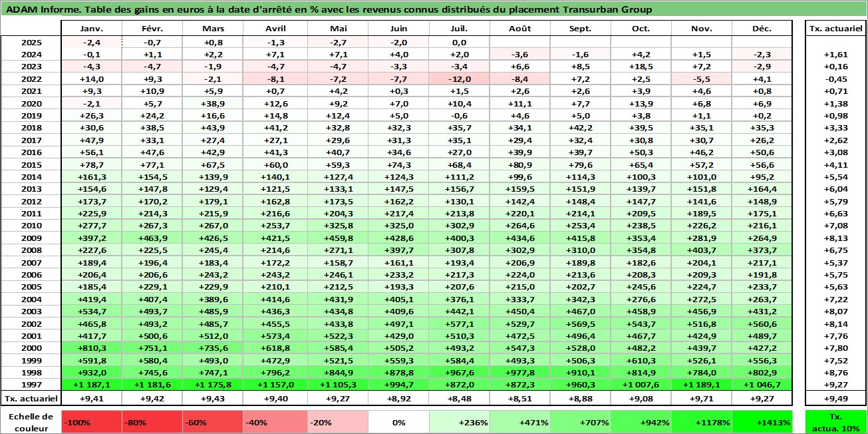Screen dimensions: 868x434
Task: Click cell value -12,0
Action: point(459,79)
